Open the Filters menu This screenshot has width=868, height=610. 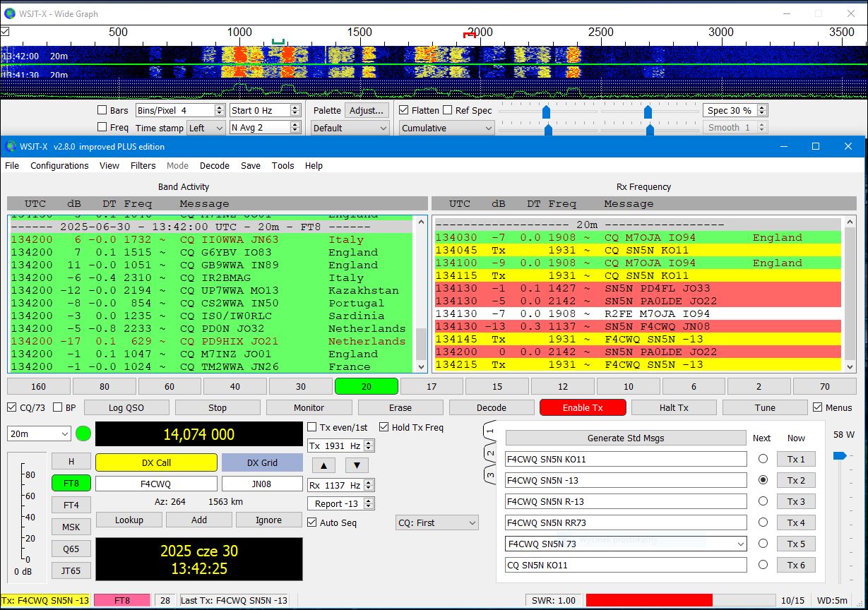[x=143, y=165]
